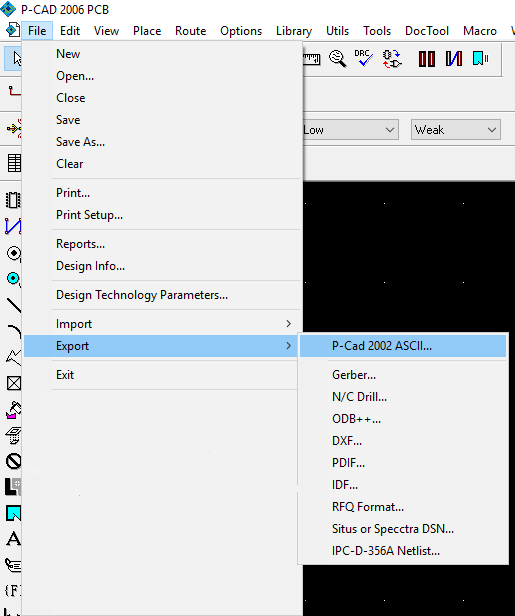Image resolution: width=515 pixels, height=616 pixels.
Task: Open Reports... from File menu
Action: click(x=162, y=244)
